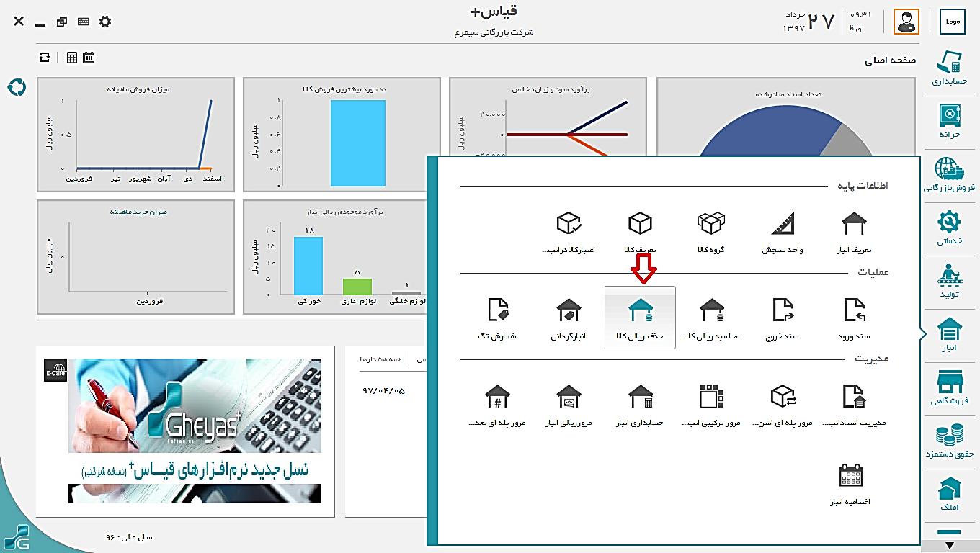Open on-screen keyboard icon
980x553 pixels.
click(x=84, y=22)
